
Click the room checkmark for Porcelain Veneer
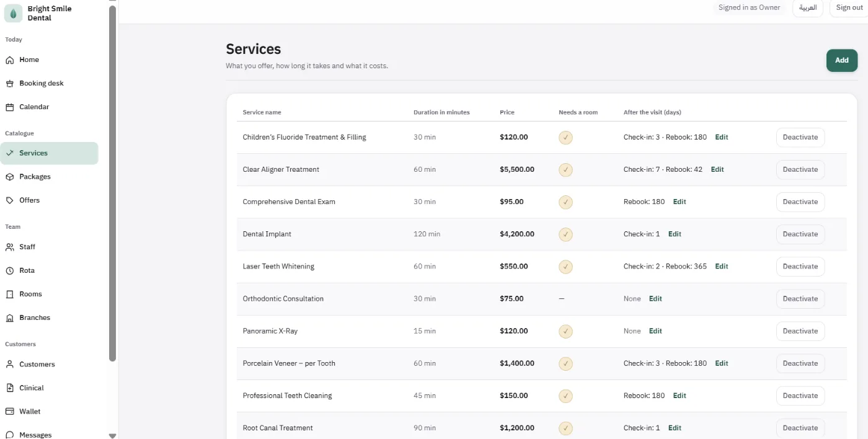point(565,363)
